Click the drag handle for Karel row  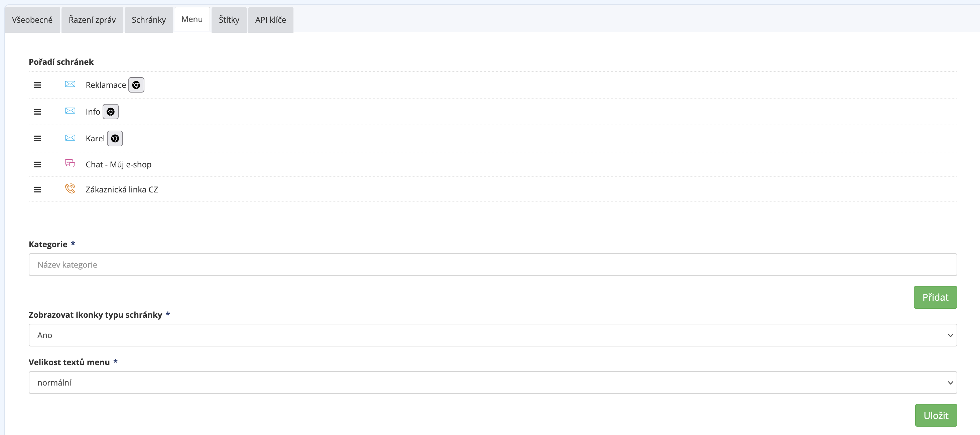pyautogui.click(x=37, y=138)
